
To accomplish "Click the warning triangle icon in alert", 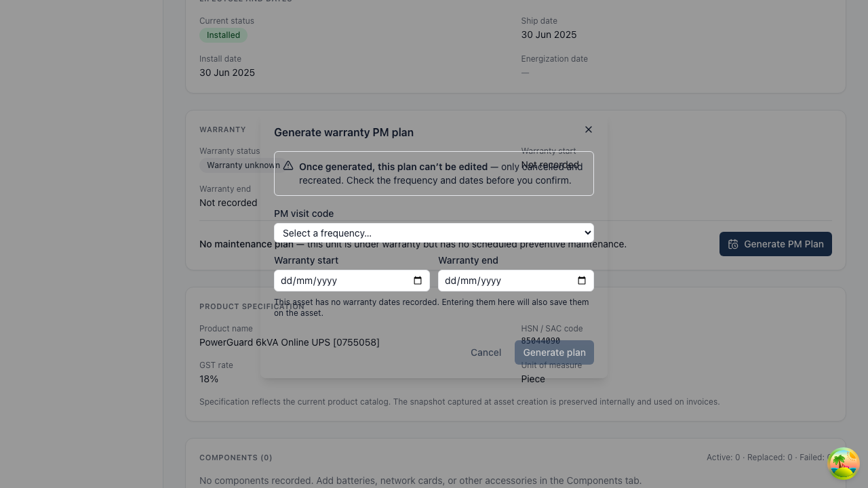I will pos(288,166).
